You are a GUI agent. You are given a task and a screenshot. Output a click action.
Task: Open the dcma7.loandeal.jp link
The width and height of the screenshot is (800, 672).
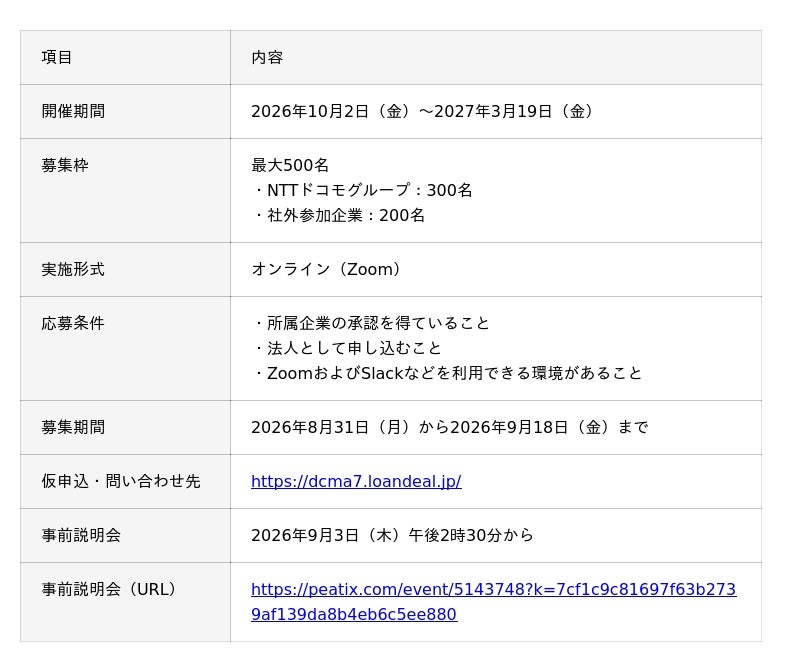356,481
